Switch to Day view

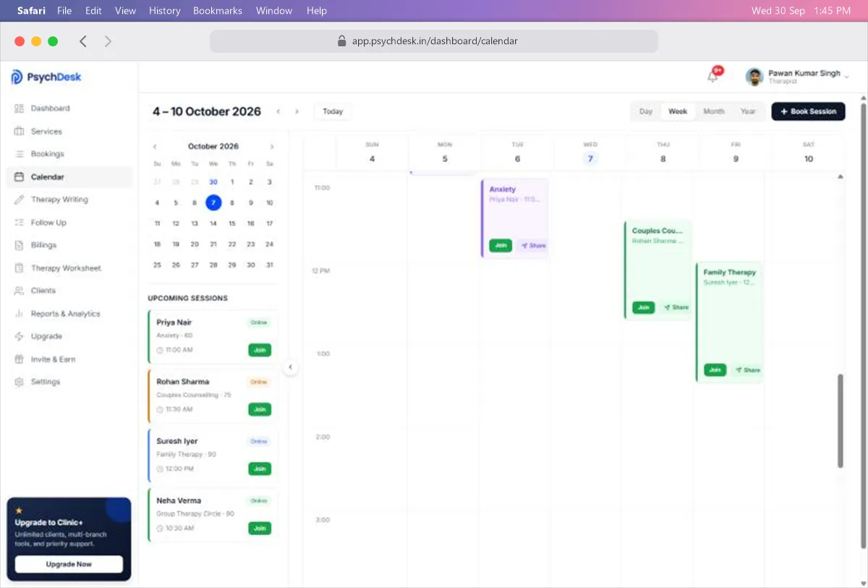[x=646, y=111]
